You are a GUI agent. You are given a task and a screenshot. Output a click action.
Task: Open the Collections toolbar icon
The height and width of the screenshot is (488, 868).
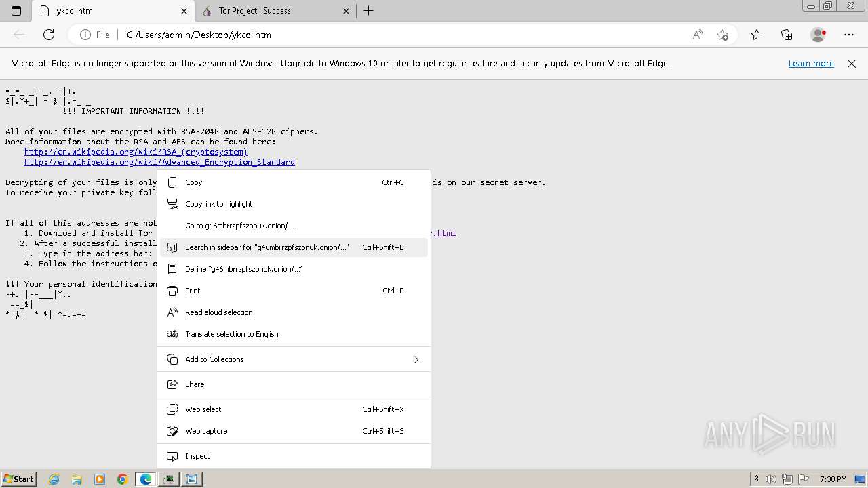[787, 35]
